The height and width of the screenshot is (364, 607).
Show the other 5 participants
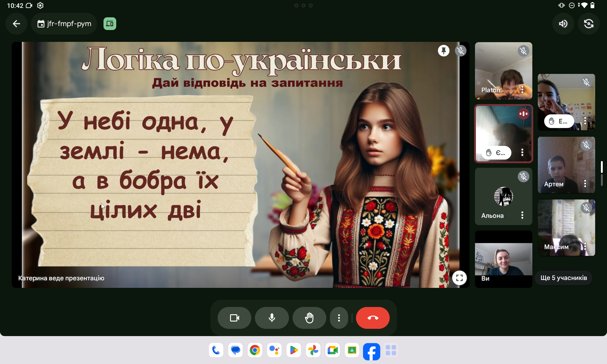point(563,278)
